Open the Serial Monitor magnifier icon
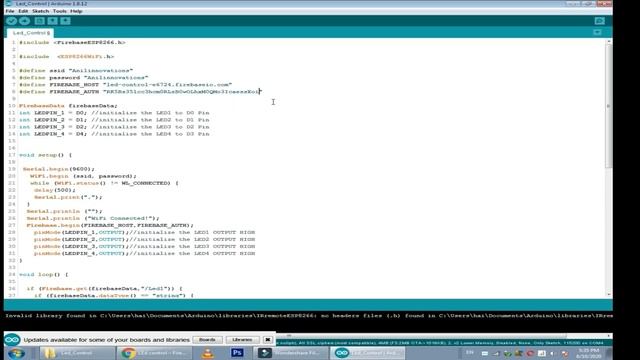This screenshot has width=640, height=360. [599, 21]
